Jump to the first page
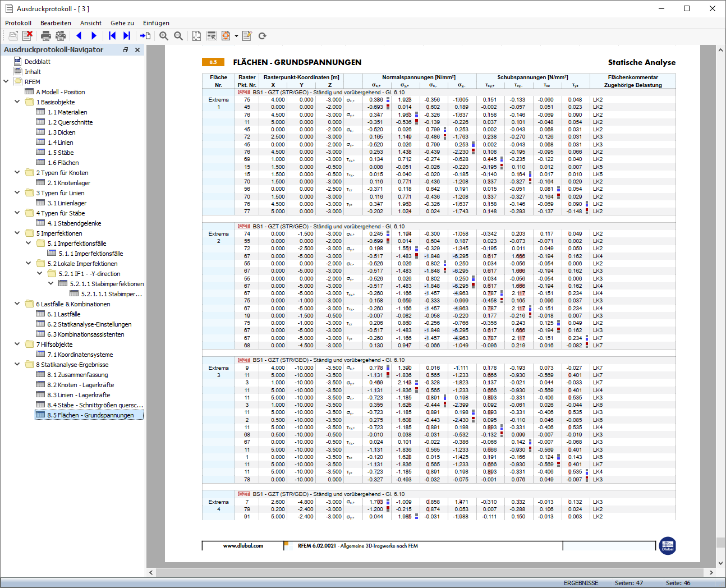The image size is (726, 588). pos(112,36)
